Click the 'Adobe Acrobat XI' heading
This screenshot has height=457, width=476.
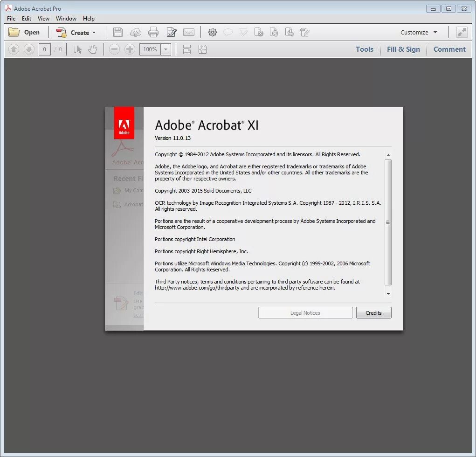coord(207,125)
